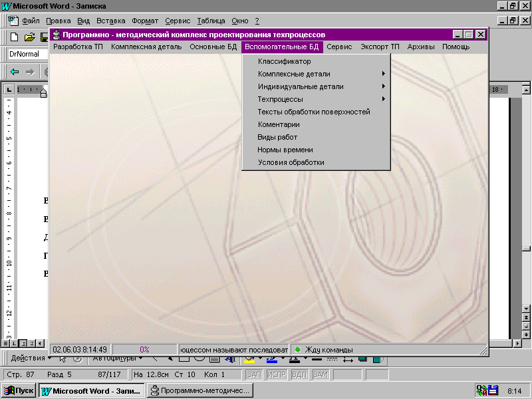Click the first system tray icon before the clock
The image size is (532, 399).
tap(481, 390)
